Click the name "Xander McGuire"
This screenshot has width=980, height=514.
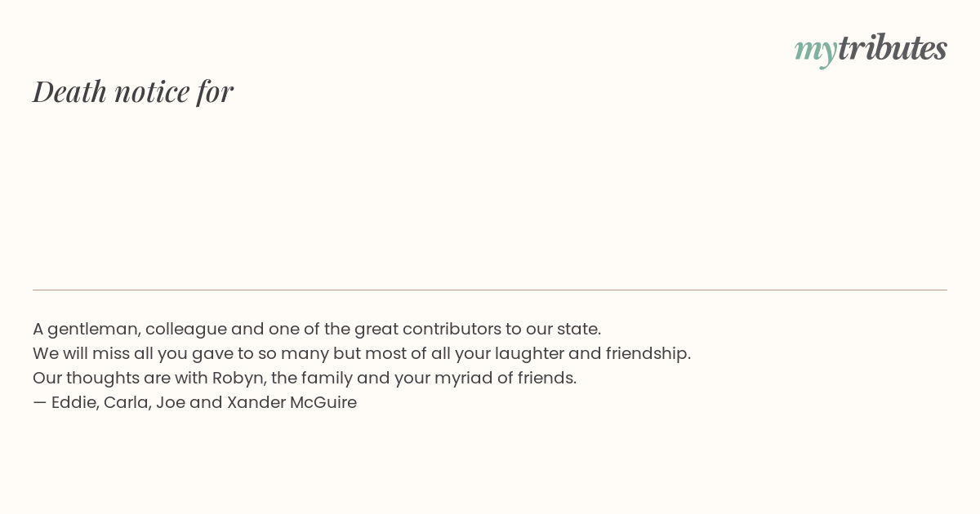click(292, 403)
